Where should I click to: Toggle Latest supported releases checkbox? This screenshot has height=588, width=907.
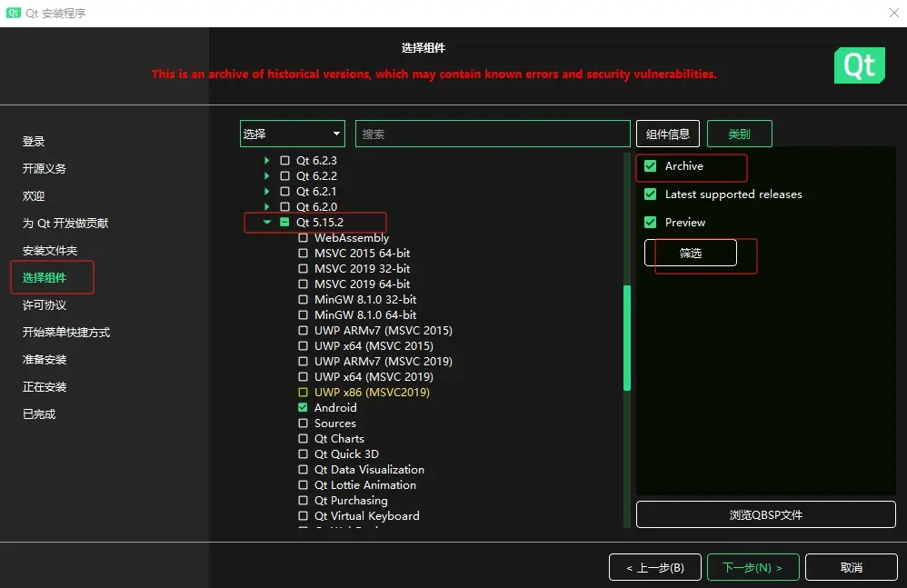(x=650, y=194)
